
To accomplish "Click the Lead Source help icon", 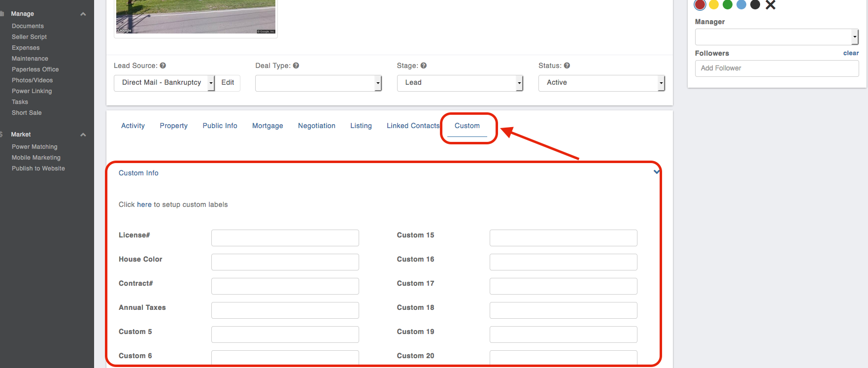I will click(163, 66).
